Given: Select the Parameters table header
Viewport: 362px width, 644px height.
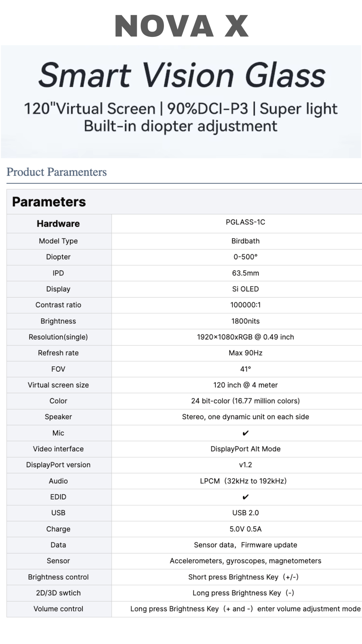Looking at the screenshot, I should coord(49,202).
